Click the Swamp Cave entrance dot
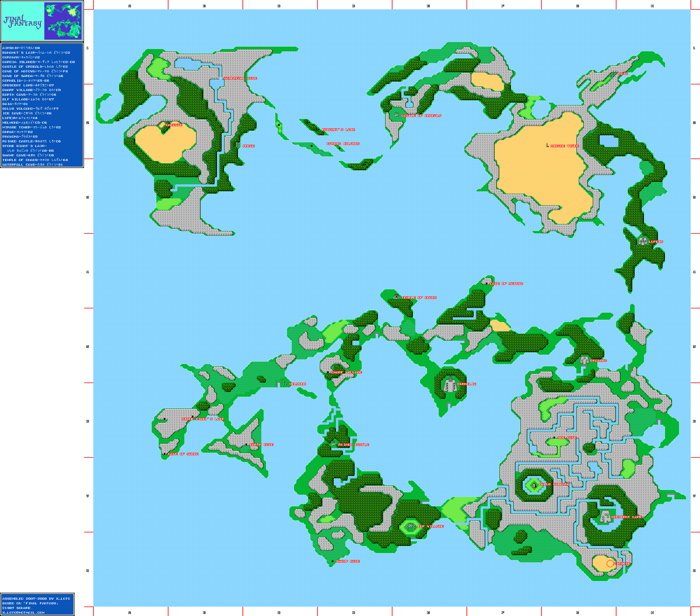The height and width of the screenshot is (616, 700). [x=332, y=561]
